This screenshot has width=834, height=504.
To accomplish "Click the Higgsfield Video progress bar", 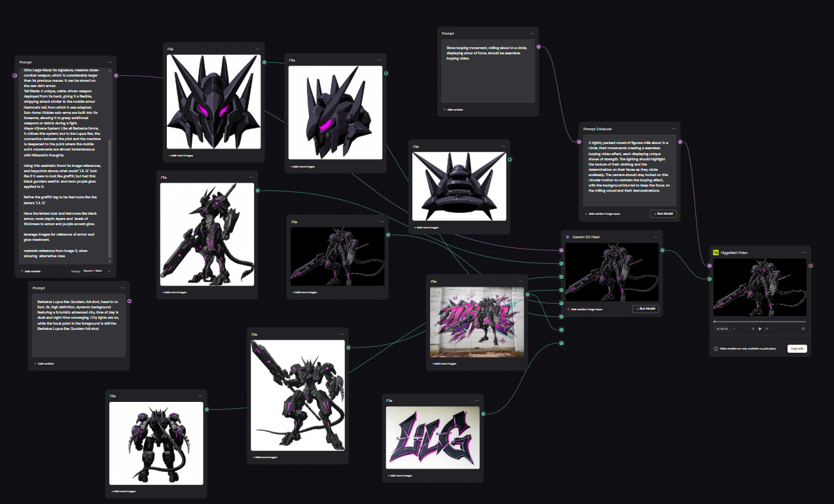I will (x=760, y=321).
